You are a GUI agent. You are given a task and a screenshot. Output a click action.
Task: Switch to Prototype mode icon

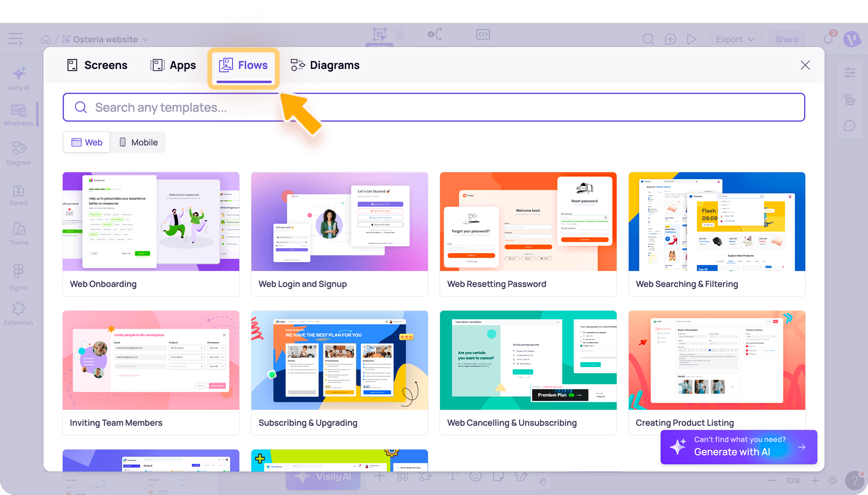pos(434,35)
